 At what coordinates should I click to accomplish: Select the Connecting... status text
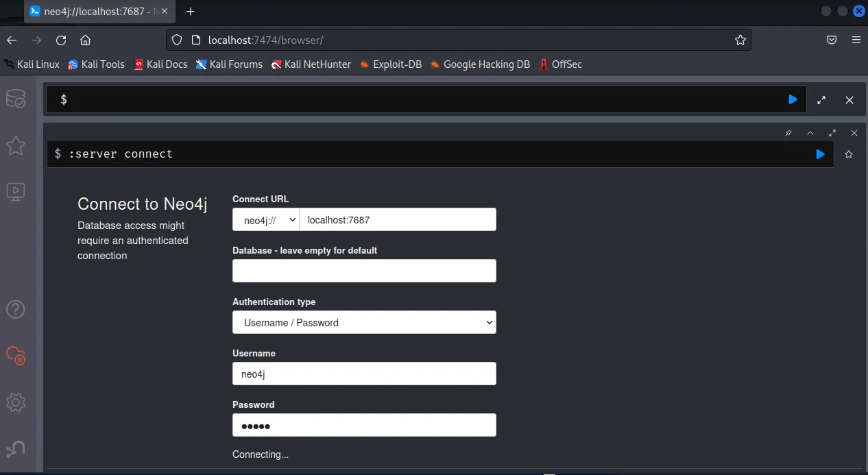click(x=261, y=454)
